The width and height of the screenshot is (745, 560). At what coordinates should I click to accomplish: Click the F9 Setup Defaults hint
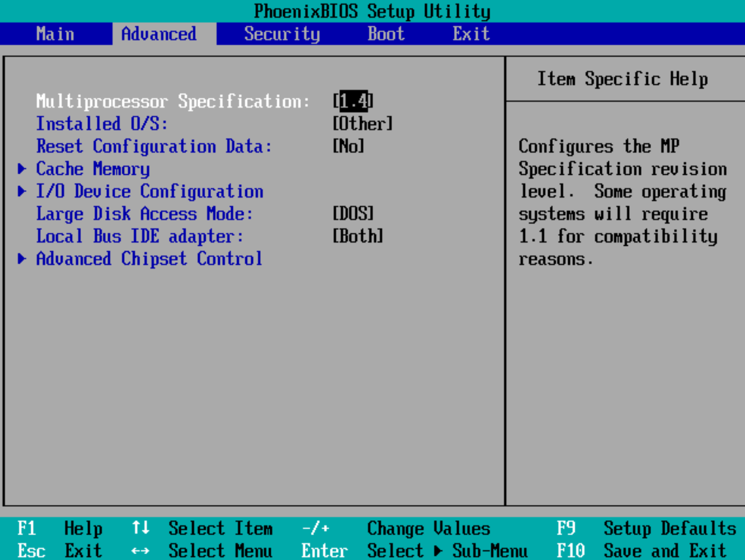pos(646,528)
